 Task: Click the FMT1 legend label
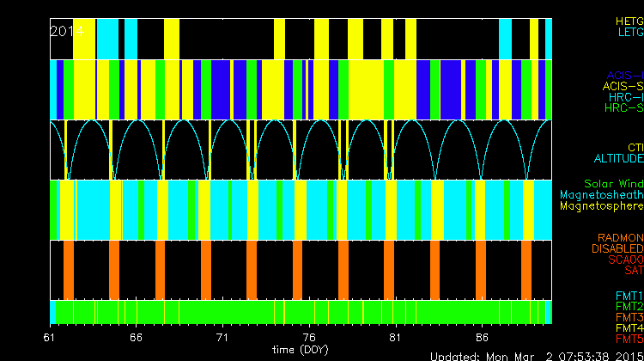pyautogui.click(x=628, y=295)
